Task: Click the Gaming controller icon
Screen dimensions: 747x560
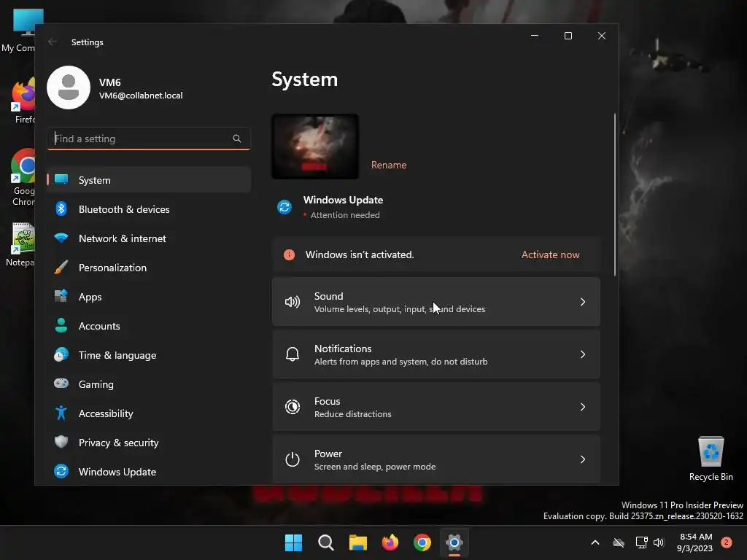Action: pos(61,384)
